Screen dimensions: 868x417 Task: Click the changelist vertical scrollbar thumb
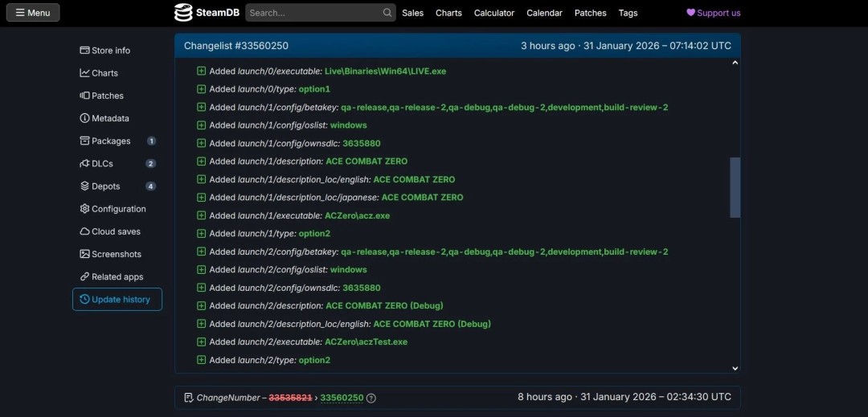pyautogui.click(x=735, y=186)
